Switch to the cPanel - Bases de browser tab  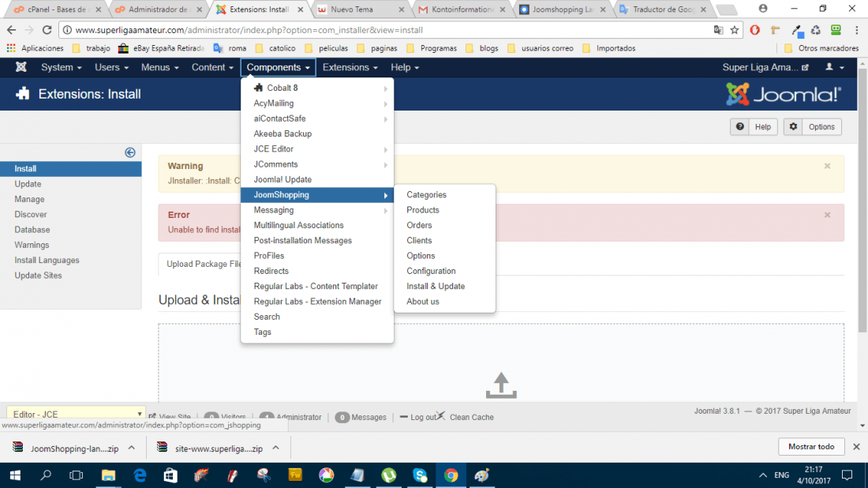click(58, 9)
